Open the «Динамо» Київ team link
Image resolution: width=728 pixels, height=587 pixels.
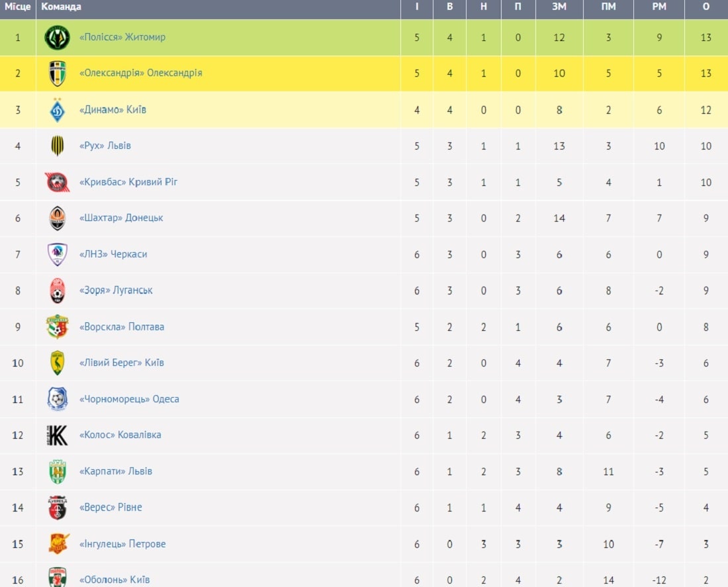coord(113,110)
